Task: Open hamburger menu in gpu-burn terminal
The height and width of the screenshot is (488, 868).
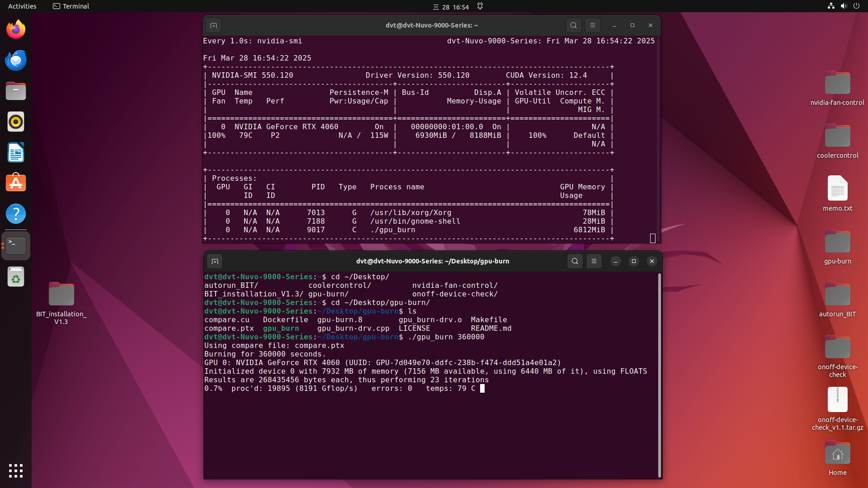Action: pos(594,261)
